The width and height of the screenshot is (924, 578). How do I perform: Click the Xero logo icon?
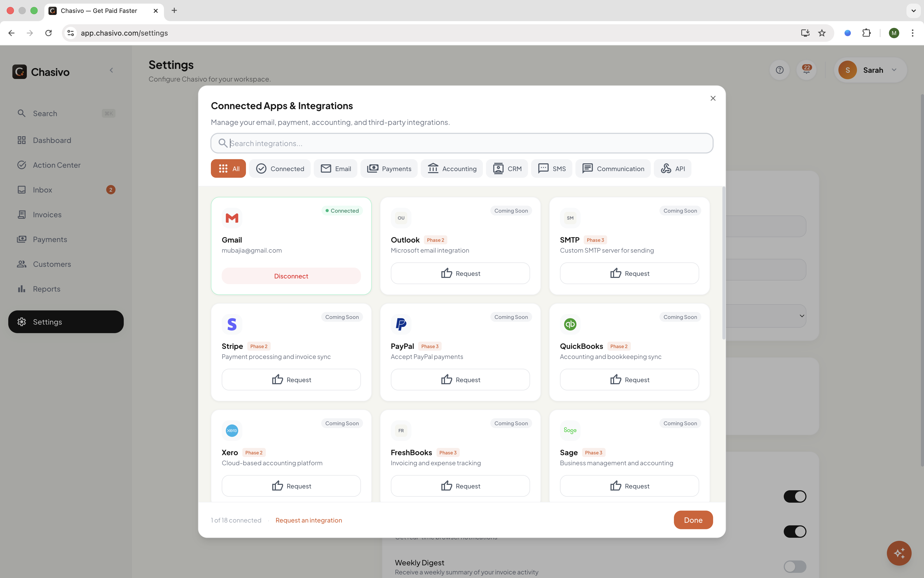[232, 430]
